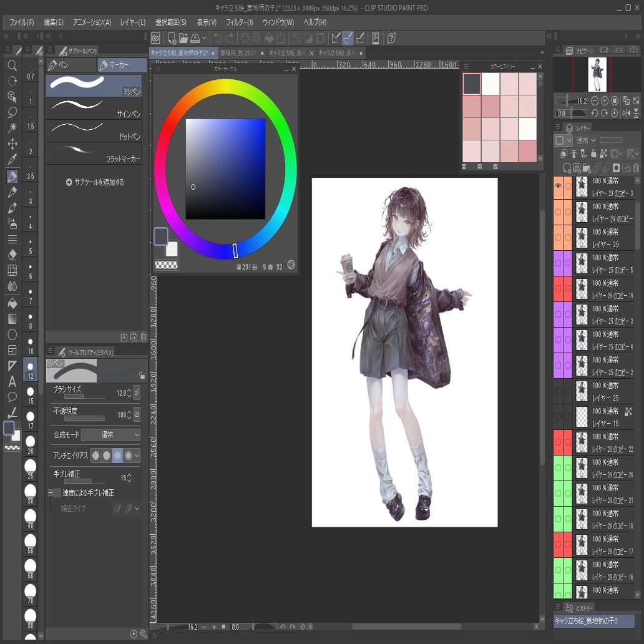Open anti-aliasing options dropdown arrow
The height and width of the screenshot is (644, 644).
tap(137, 455)
